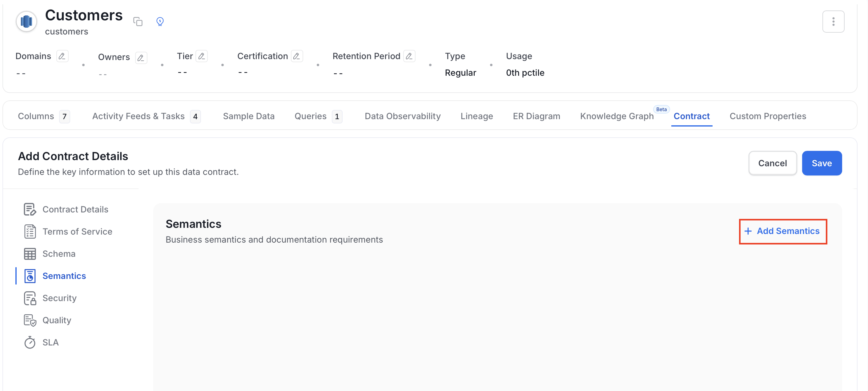Click the Add Semantics button
Screen dimensions: 868x391
(783, 231)
